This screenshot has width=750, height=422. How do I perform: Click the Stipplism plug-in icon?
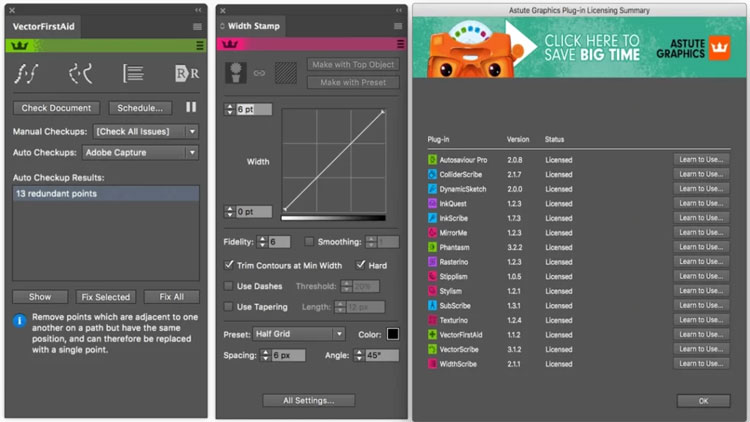point(432,277)
